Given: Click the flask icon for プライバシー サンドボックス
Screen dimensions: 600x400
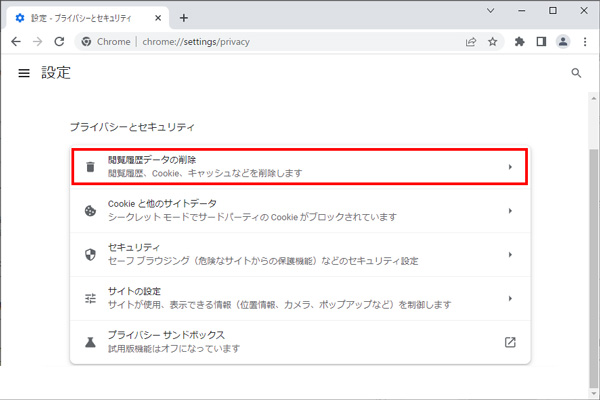Looking at the screenshot, I should click(x=90, y=342).
